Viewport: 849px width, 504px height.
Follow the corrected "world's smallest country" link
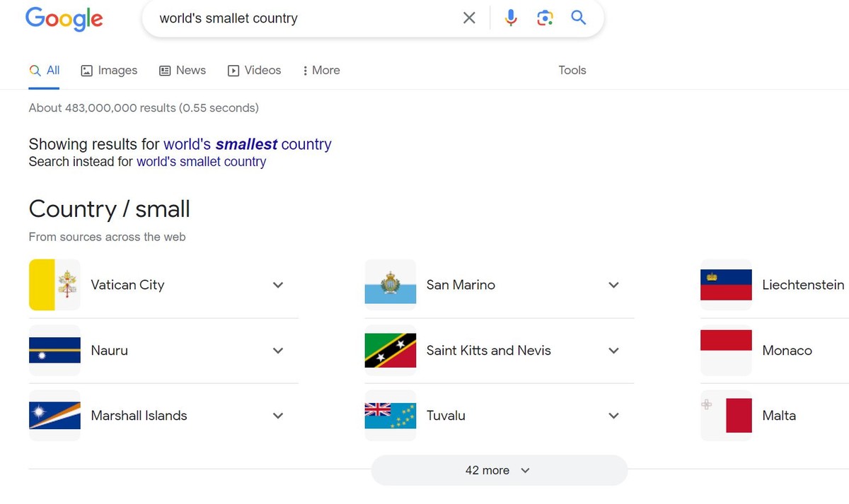click(248, 144)
